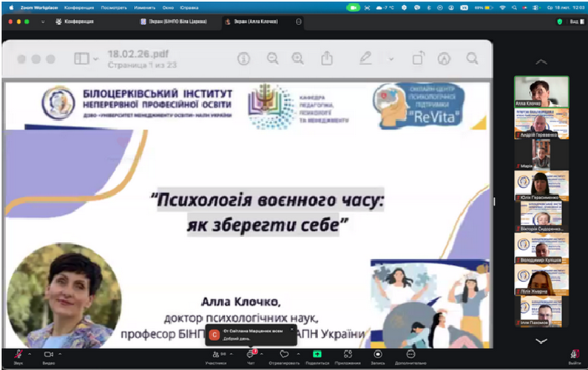Click the markup pen icon in the PDF toolbar
The image size is (588, 370).
point(365,58)
